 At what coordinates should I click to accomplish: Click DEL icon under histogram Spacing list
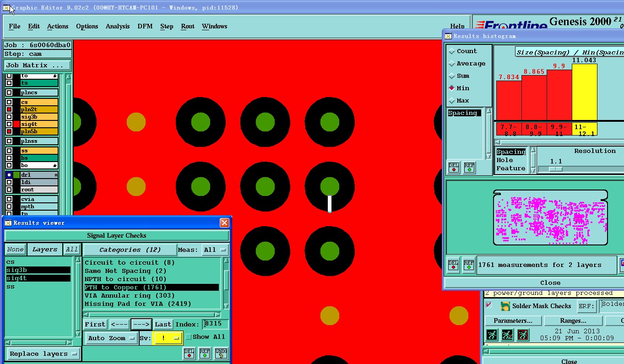click(454, 167)
